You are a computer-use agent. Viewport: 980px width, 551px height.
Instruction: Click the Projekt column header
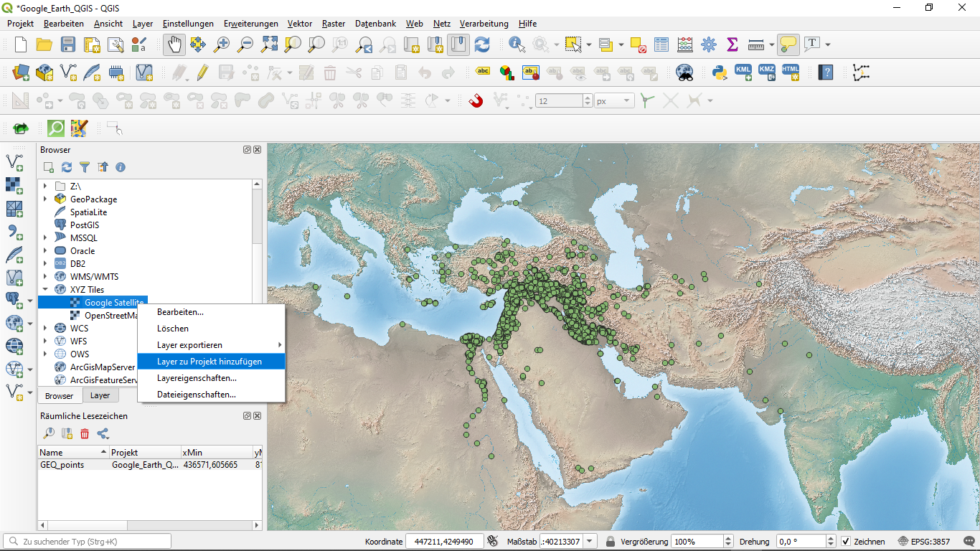145,453
